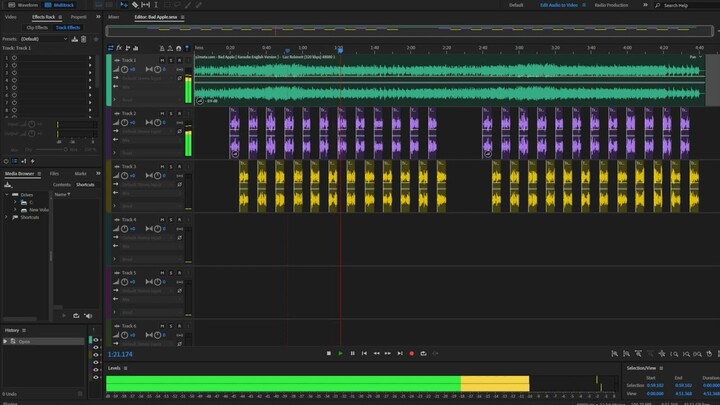Click the Rewind button
Screen dimensions: 720x405
click(x=376, y=354)
